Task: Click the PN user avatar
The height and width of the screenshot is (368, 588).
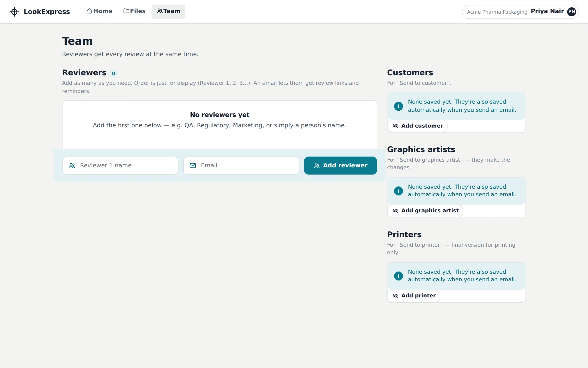Action: [x=571, y=11]
